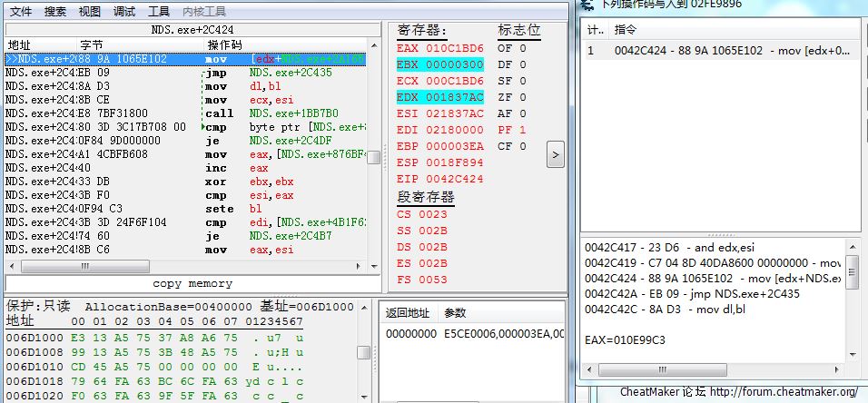Click disassembler horizontal scrollbar left arrow
Screen dimensions: 868x403
(11, 265)
